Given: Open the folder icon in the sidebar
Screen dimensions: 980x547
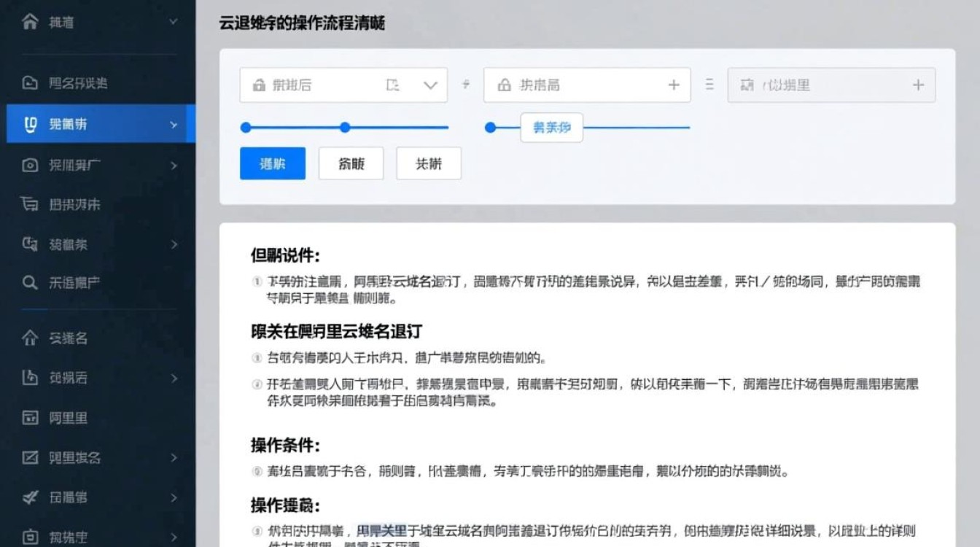Looking at the screenshot, I should pos(29,83).
